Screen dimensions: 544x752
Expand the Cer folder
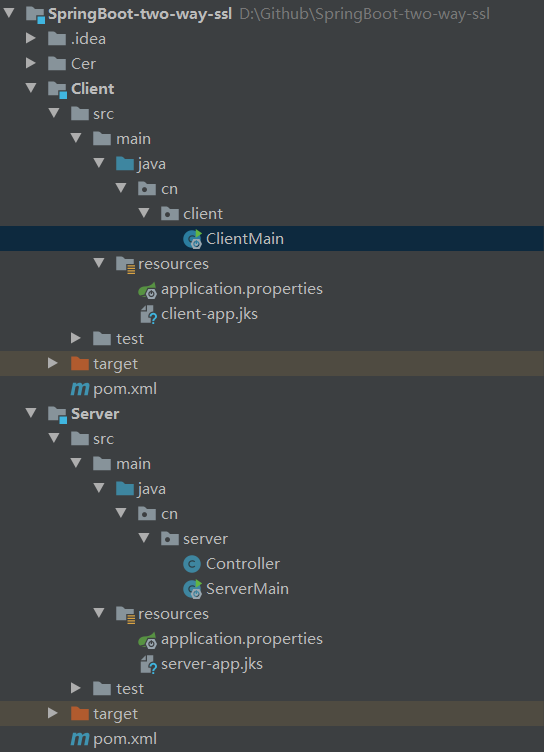[x=31, y=63]
